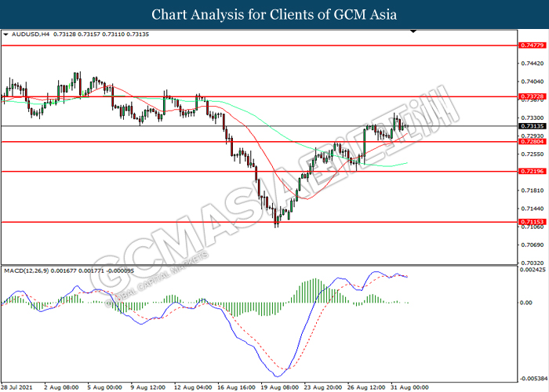Click the current price label 0.73135
The image size is (549, 392).
tap(532, 126)
